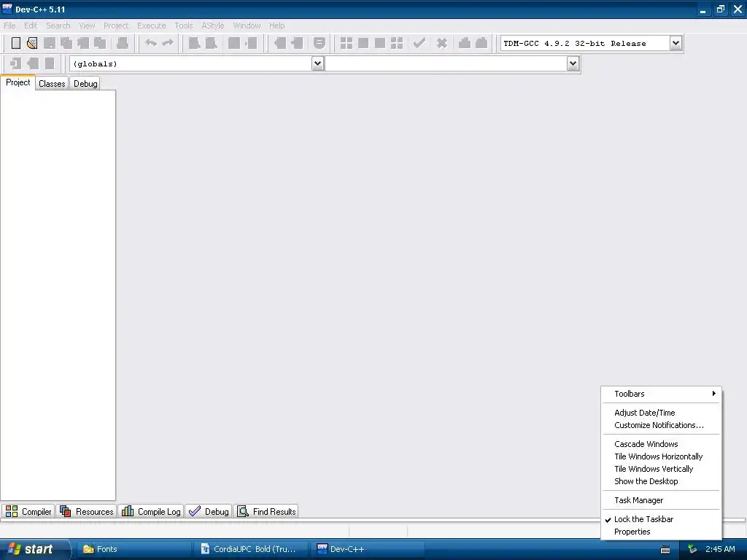Viewport: 747px width, 560px height.
Task: Open the Execute menu
Action: point(152,26)
